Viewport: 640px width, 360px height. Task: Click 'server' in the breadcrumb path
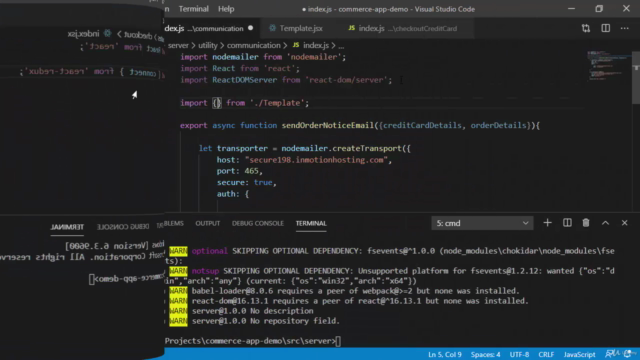coord(178,45)
